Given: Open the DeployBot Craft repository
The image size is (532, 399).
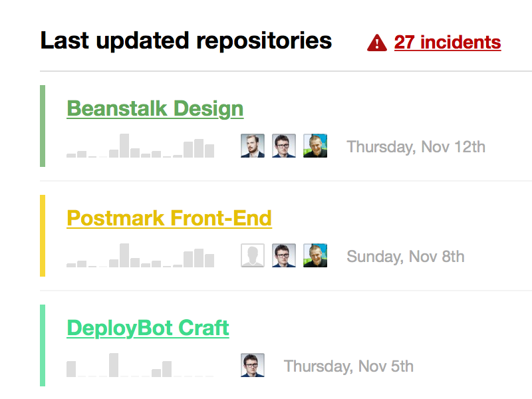Looking at the screenshot, I should click(148, 328).
